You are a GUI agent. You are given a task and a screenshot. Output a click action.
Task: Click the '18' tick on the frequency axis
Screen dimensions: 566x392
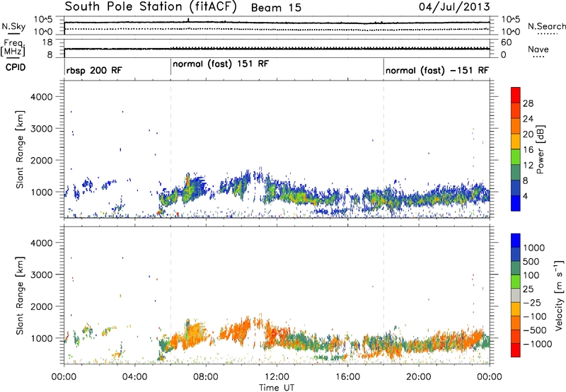47,42
